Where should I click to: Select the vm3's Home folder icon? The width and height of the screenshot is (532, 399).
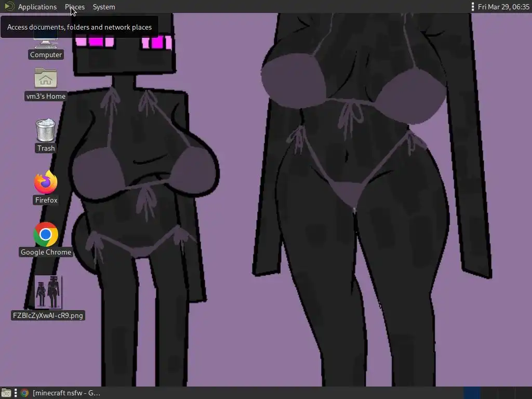click(46, 78)
